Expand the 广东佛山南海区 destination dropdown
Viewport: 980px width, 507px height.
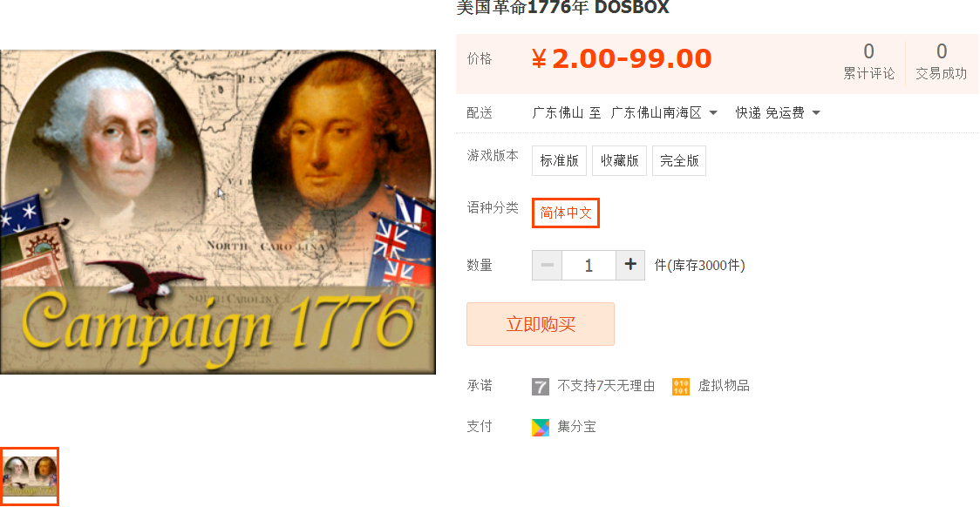(x=664, y=113)
